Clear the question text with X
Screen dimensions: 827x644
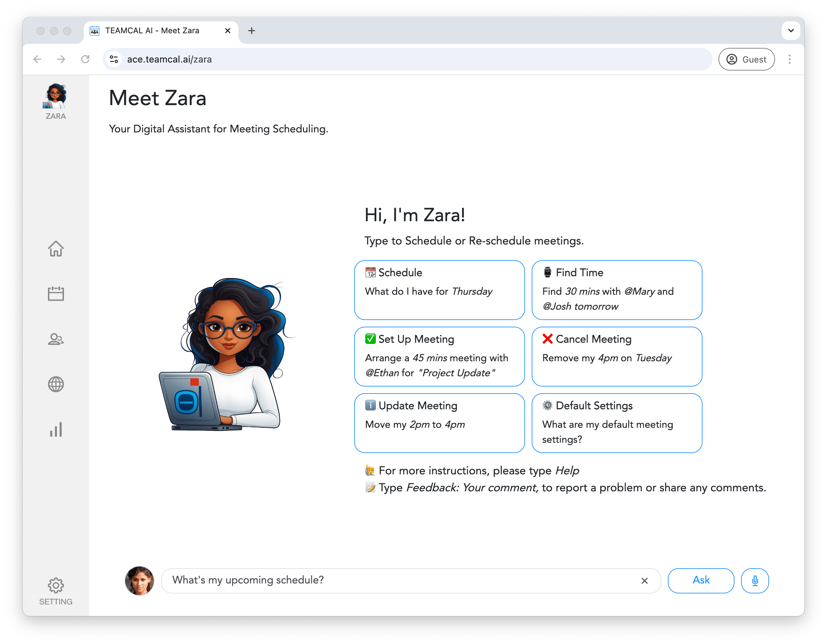(x=645, y=580)
